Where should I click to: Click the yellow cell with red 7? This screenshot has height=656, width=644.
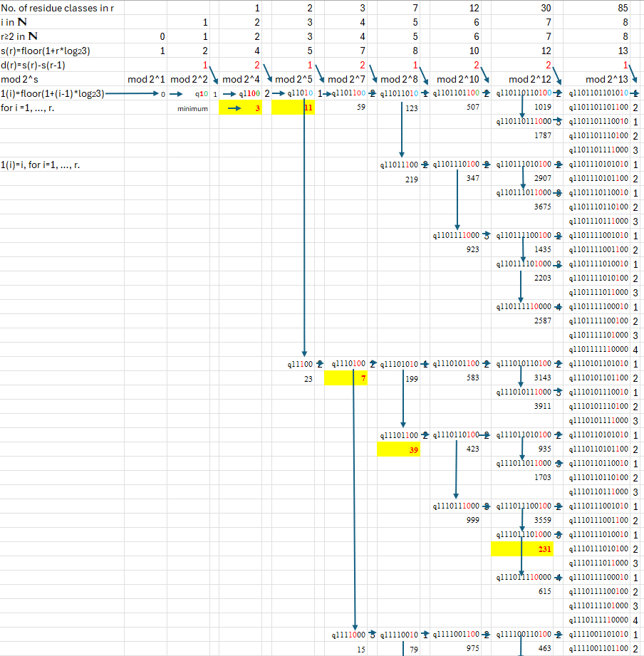coord(346,378)
